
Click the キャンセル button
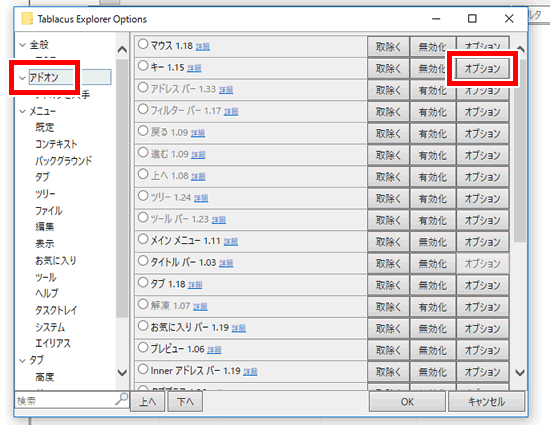pyautogui.click(x=487, y=402)
